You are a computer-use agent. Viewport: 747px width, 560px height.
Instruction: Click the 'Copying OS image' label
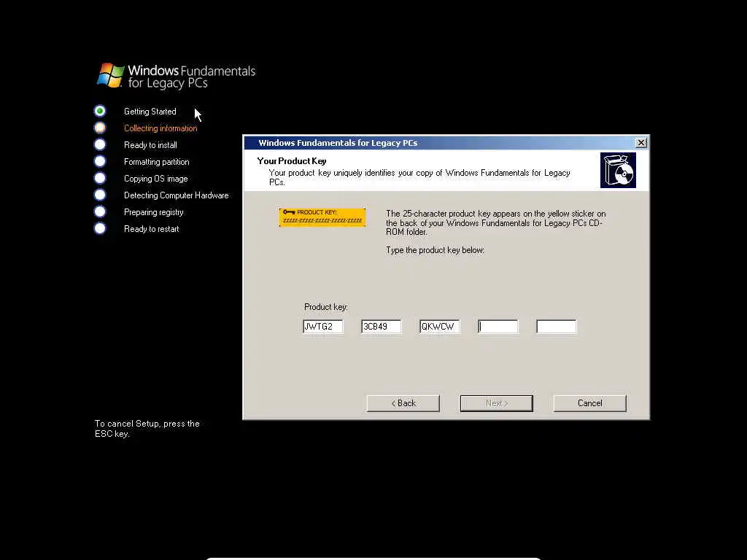[x=156, y=179]
